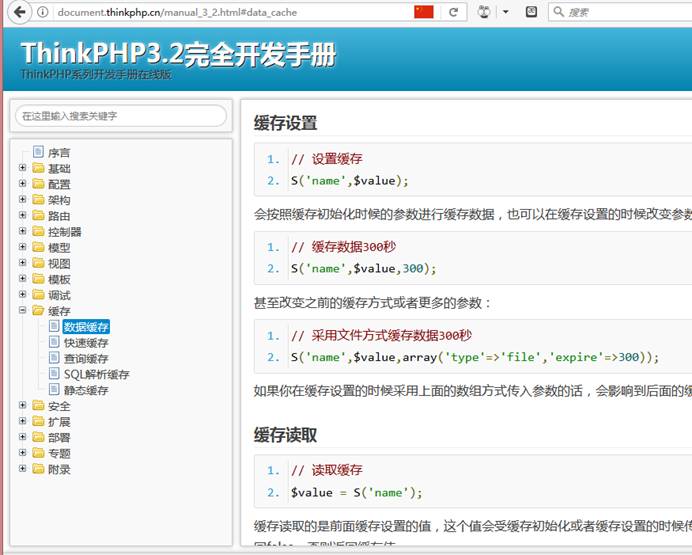Click the 静态缓存 document icon
The height and width of the screenshot is (555, 692).
point(54,390)
